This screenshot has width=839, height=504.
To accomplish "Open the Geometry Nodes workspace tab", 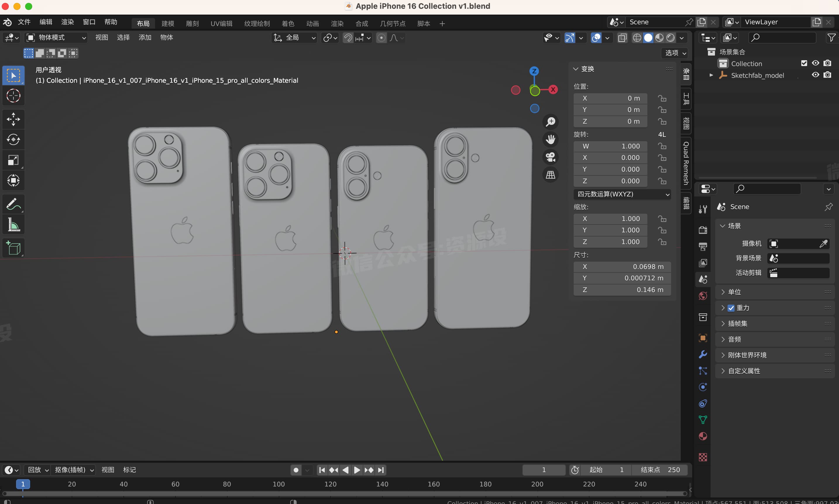I will point(393,23).
